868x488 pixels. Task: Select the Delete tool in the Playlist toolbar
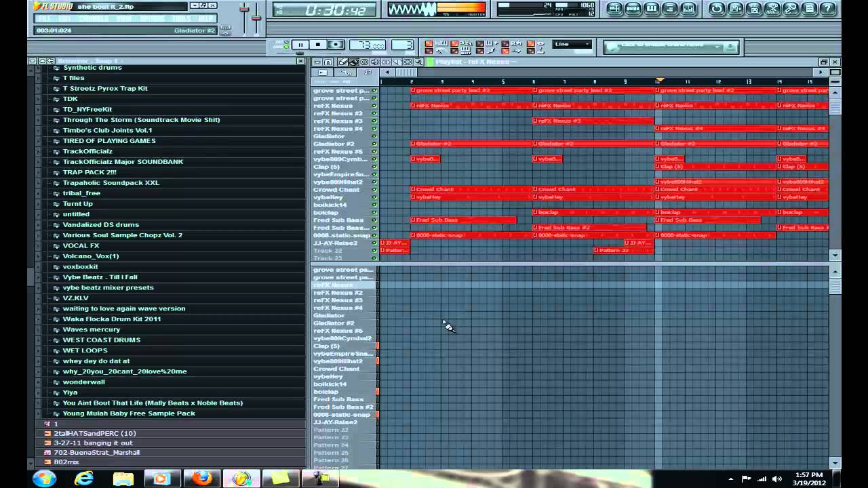pyautogui.click(x=365, y=62)
